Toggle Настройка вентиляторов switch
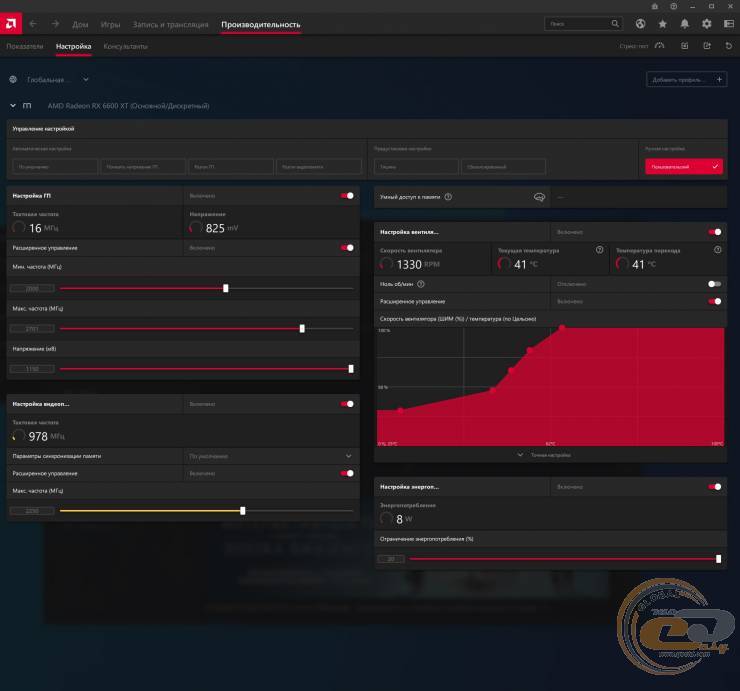The image size is (740, 691). coord(715,232)
